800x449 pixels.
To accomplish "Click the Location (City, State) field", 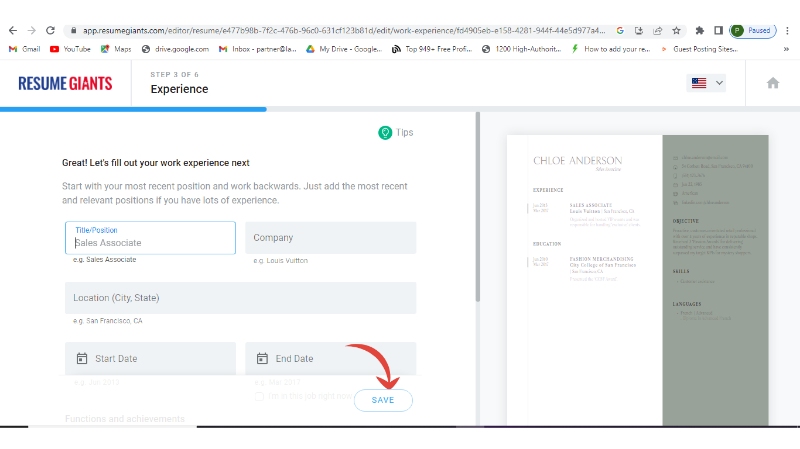I will (240, 298).
